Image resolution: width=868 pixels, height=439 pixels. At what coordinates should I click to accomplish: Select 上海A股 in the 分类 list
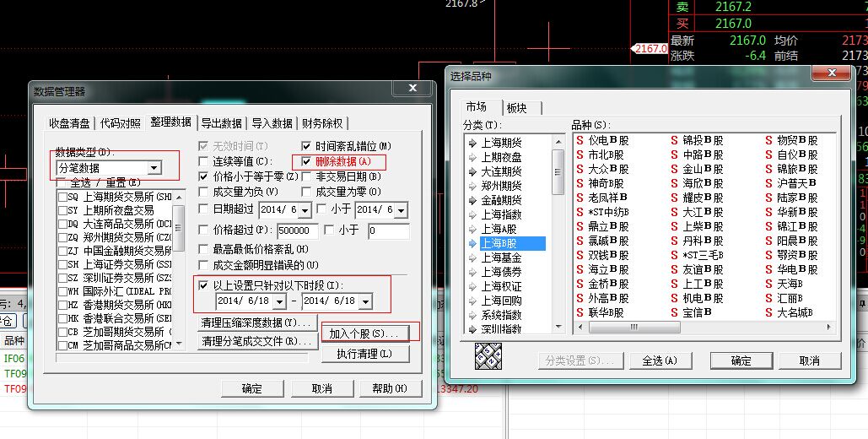pos(499,229)
